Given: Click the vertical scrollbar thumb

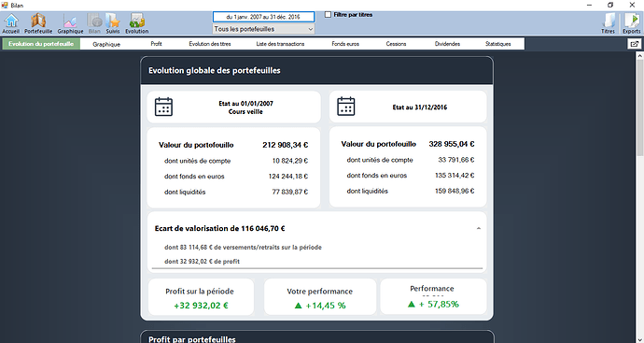Looking at the screenshot, I should point(640,108).
